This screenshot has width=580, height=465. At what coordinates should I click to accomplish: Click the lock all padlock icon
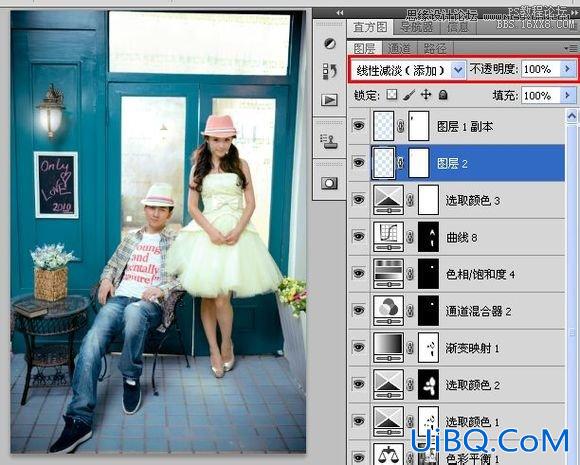click(x=443, y=95)
